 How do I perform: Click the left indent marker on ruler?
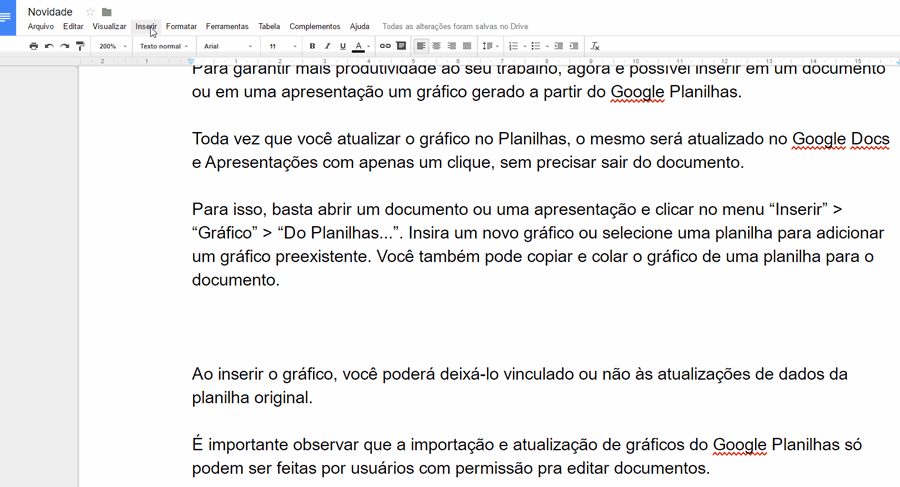191,61
